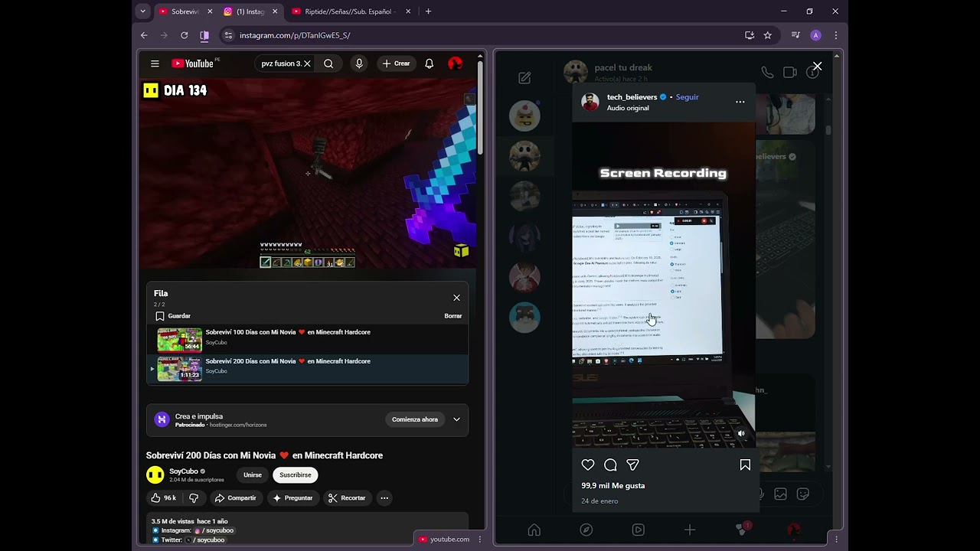Screen dimensions: 980x551
Task: Open split view options menu at bottom right
Action: tap(836, 540)
